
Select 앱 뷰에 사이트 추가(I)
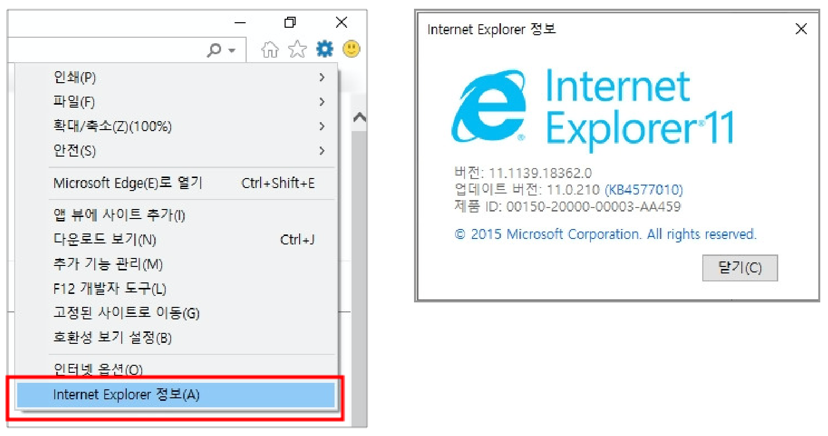[176, 215]
